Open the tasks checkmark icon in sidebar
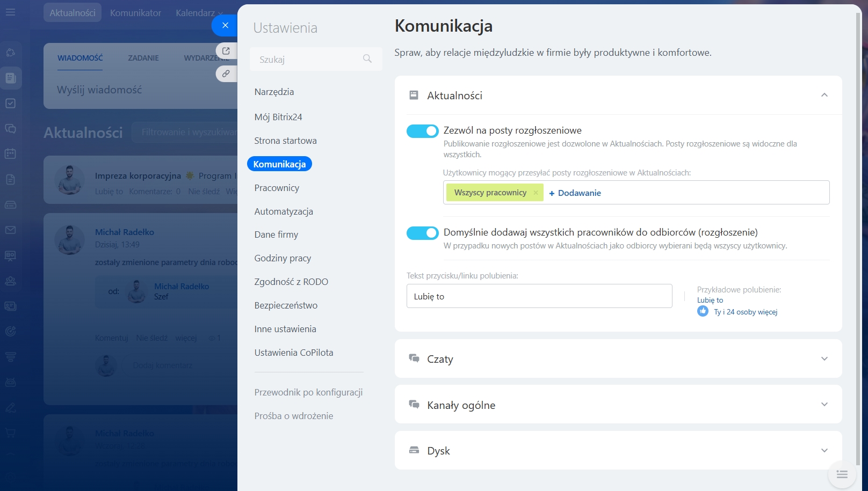 pos(10,103)
